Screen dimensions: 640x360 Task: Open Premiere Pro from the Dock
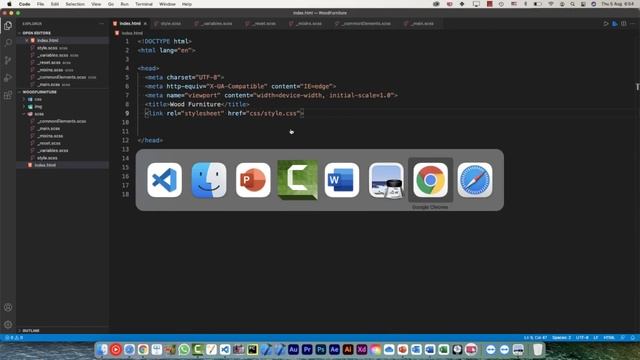coord(307,349)
